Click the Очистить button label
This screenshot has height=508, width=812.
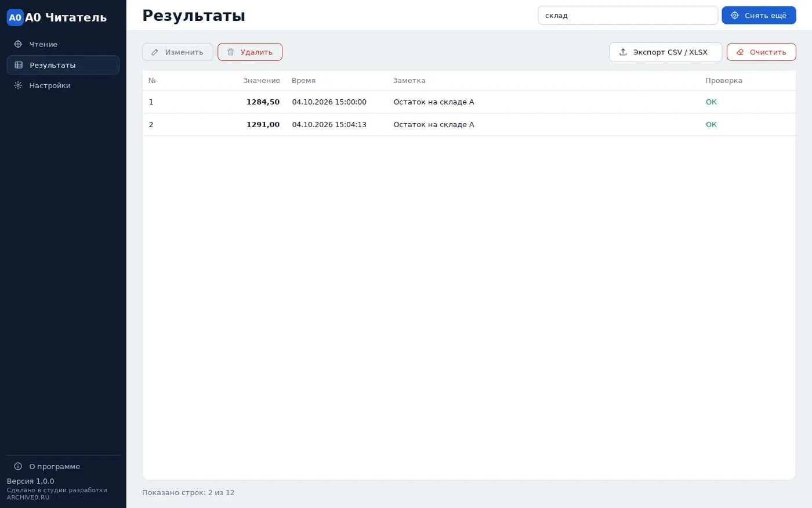coord(768,52)
